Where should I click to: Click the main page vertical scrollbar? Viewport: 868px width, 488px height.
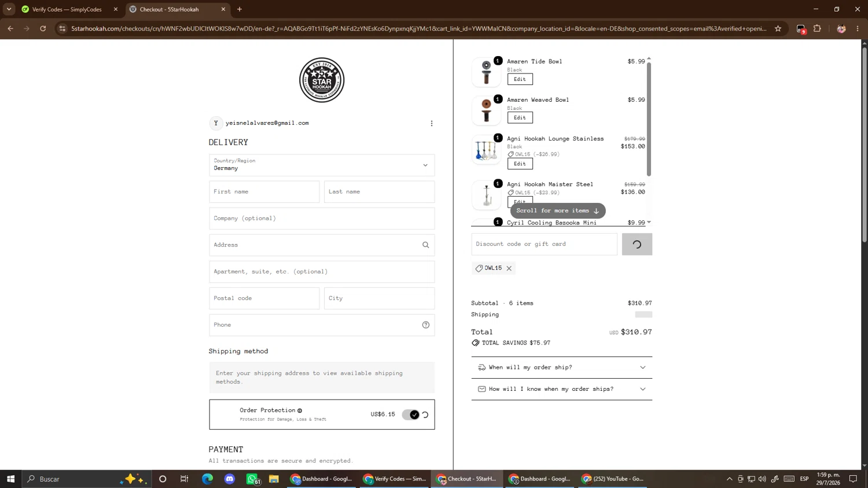click(x=865, y=145)
